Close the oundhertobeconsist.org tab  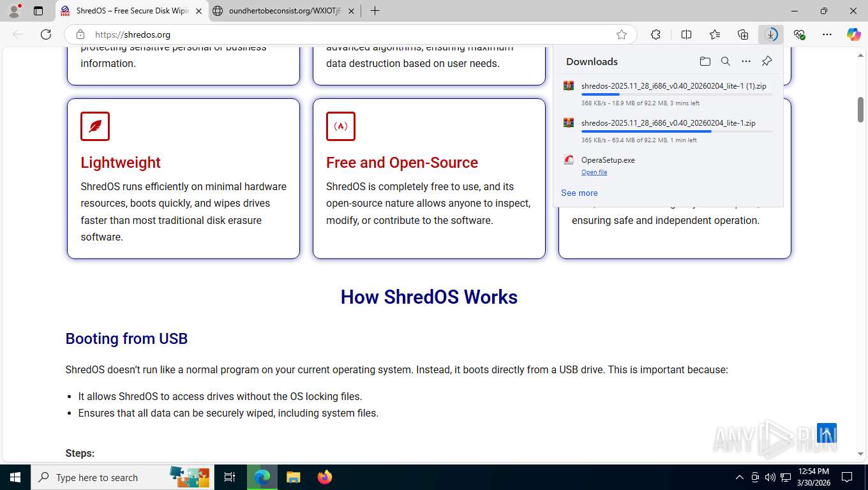coord(351,11)
